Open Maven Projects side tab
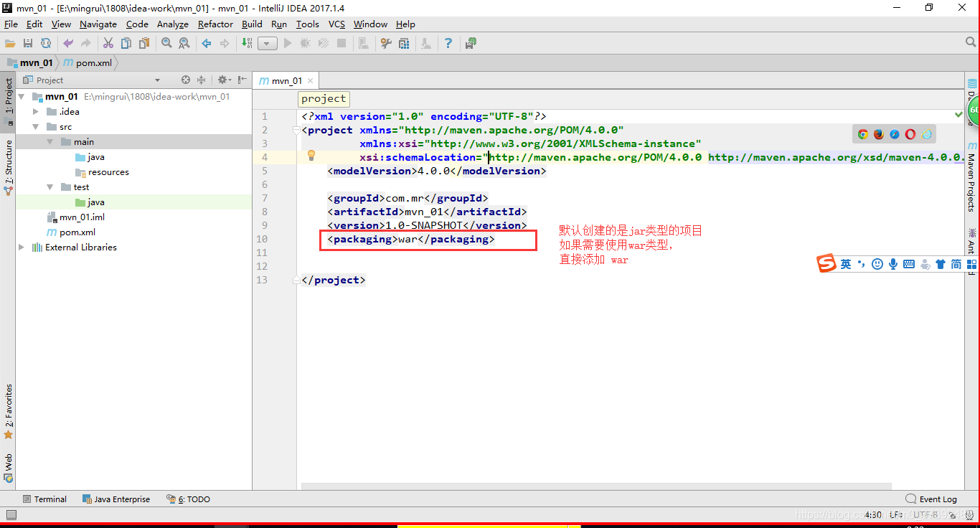 971,176
